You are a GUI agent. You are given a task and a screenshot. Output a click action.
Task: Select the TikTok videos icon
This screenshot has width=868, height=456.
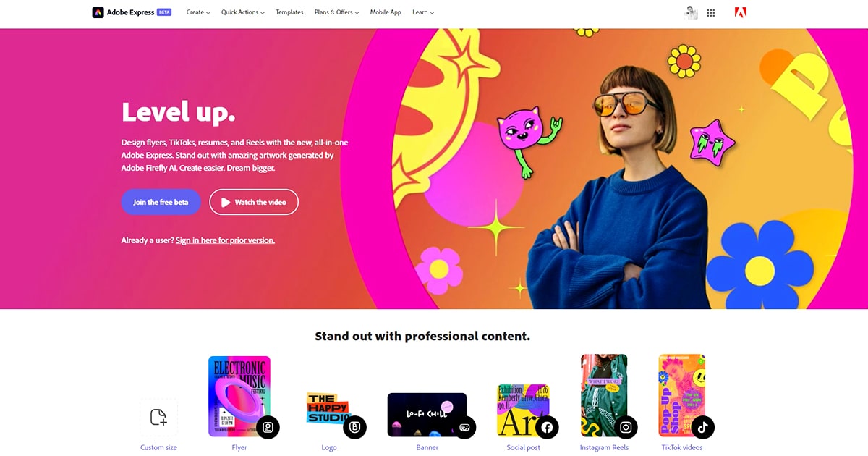(702, 427)
